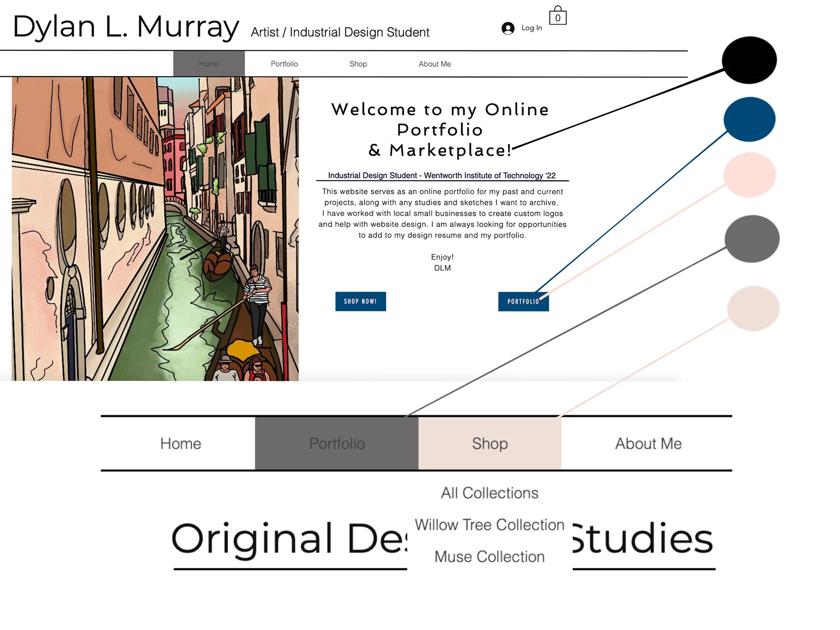Choose Willow Tree Collection from dropdown
The width and height of the screenshot is (840, 630).
point(490,524)
